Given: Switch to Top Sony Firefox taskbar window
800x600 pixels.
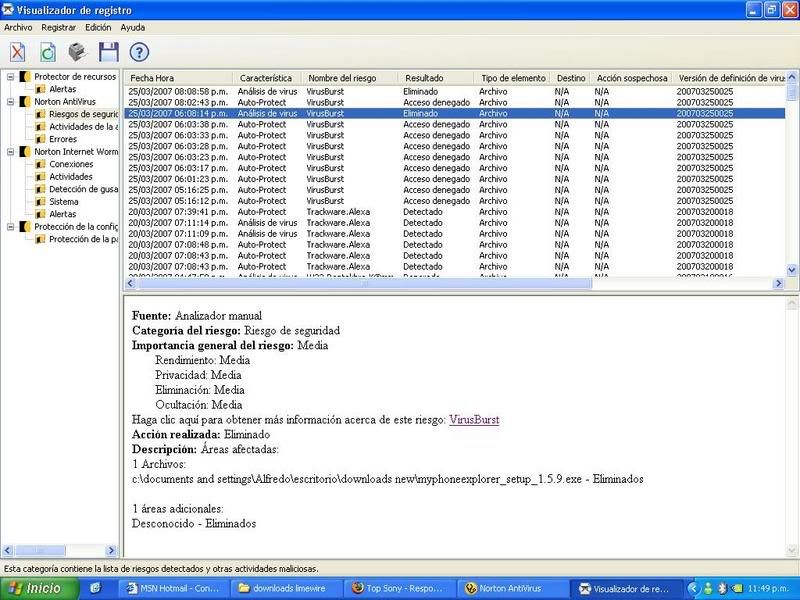Looking at the screenshot, I should (x=400, y=589).
